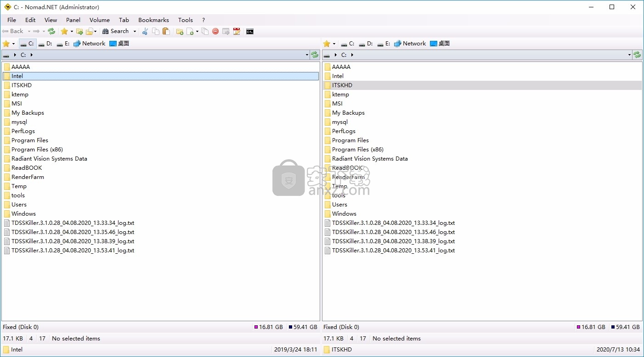This screenshot has width=644, height=357.
Task: Open right panel path history dropdown arrow
Action: click(629, 55)
